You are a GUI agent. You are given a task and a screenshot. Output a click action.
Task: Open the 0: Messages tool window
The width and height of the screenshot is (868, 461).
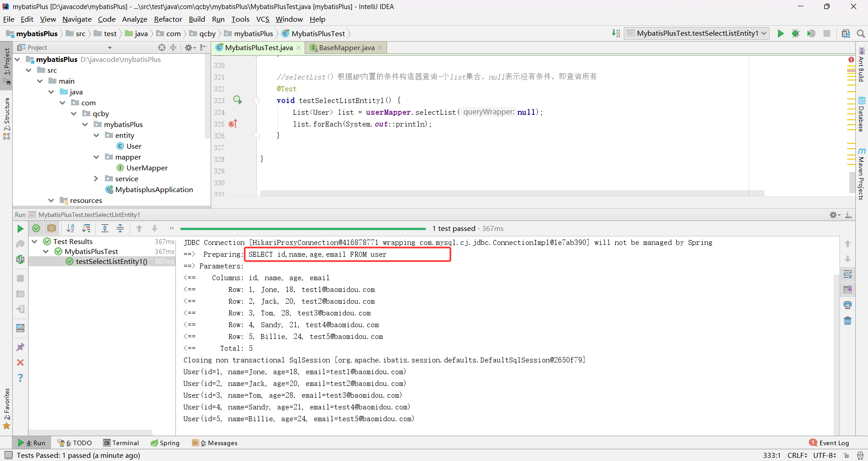click(x=215, y=443)
